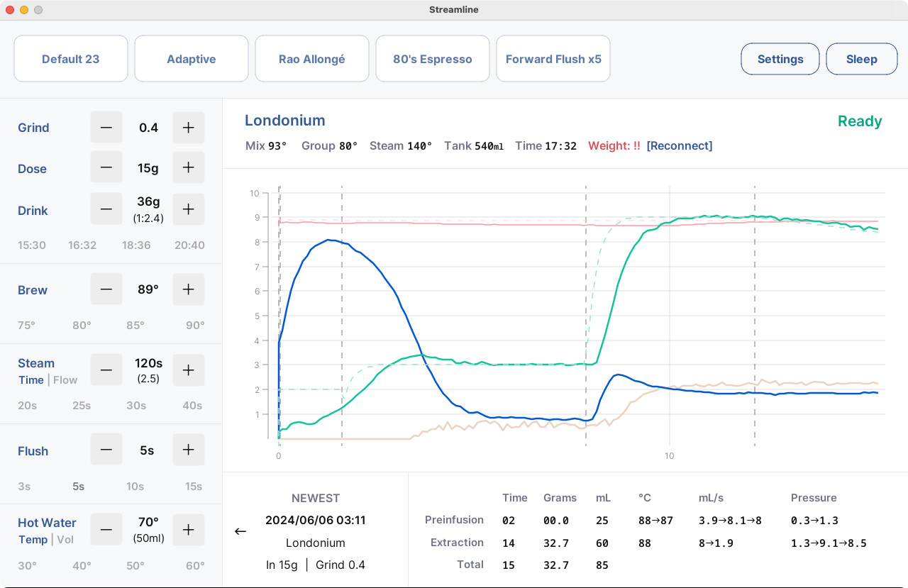
Task: Choose the 10s Flush preset
Action: pyautogui.click(x=135, y=487)
